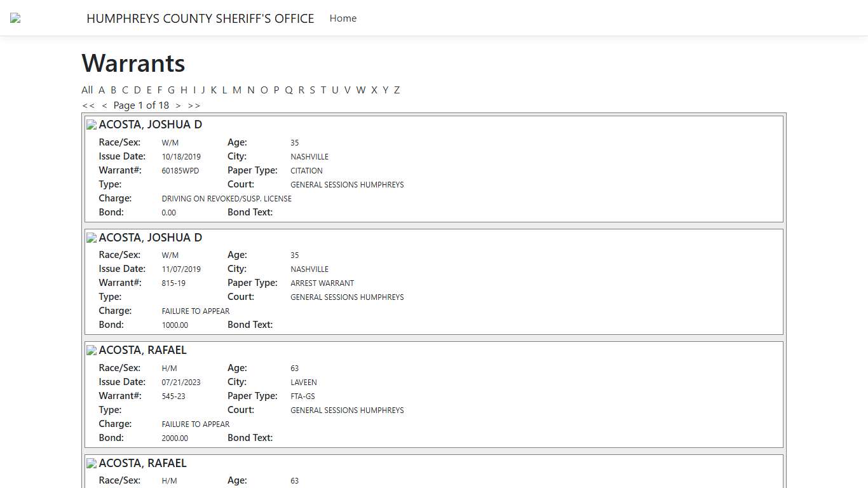Filter warrants by letter B
This screenshot has height=488, width=868.
coord(113,90)
